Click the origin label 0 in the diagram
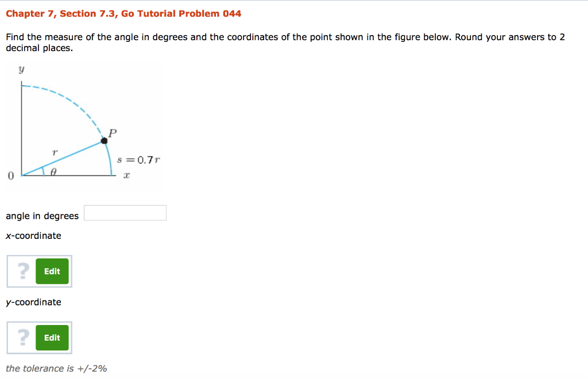This screenshot has height=379, width=588. [x=10, y=175]
